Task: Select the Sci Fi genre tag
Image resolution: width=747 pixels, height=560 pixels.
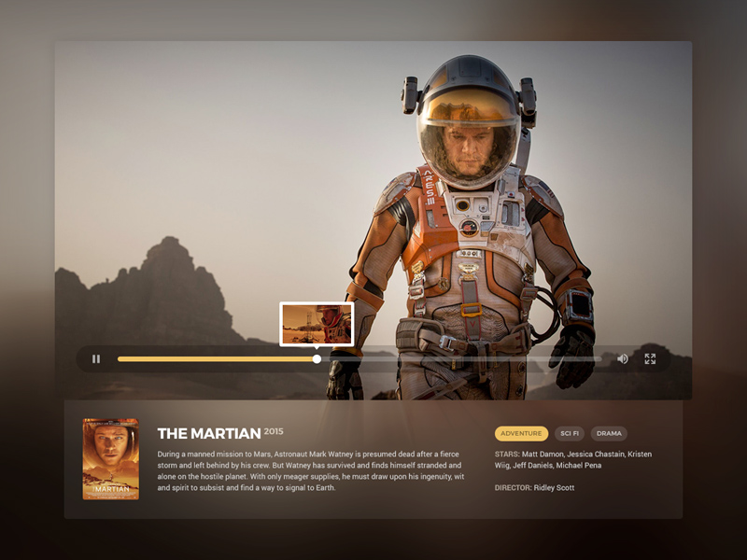Action: click(569, 433)
